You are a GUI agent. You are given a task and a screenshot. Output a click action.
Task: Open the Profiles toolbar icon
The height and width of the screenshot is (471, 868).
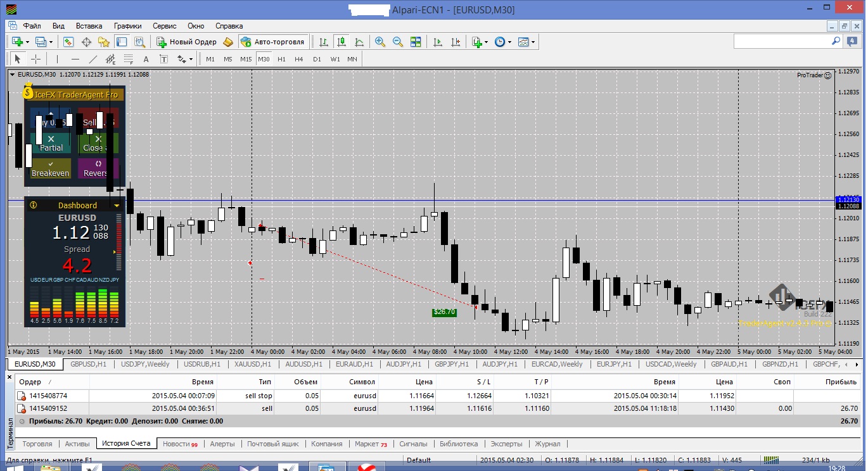click(x=41, y=42)
